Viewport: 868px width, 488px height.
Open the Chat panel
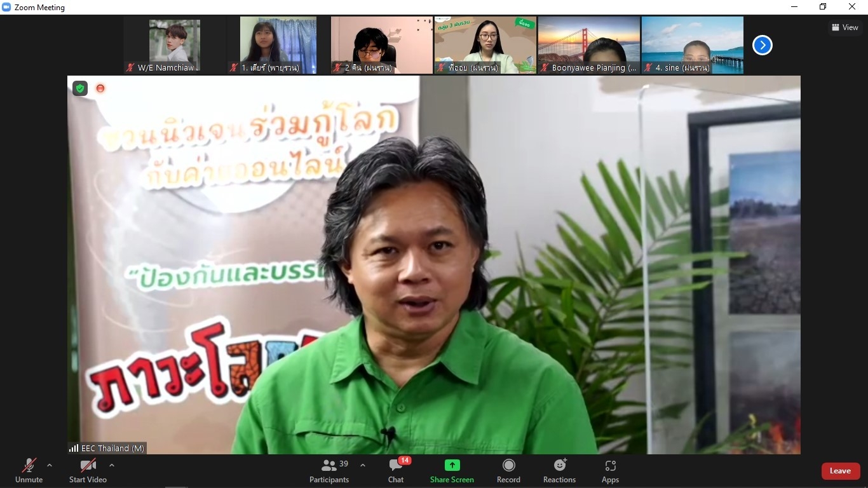[396, 471]
